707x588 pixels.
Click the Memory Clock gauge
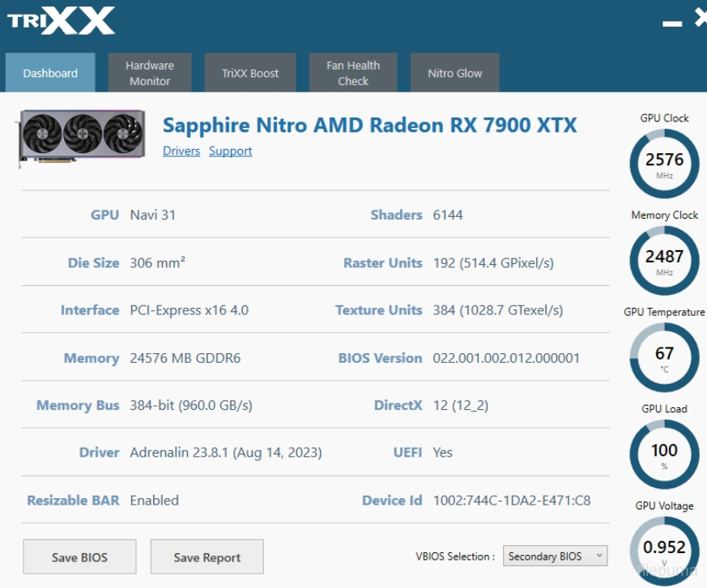tap(664, 261)
